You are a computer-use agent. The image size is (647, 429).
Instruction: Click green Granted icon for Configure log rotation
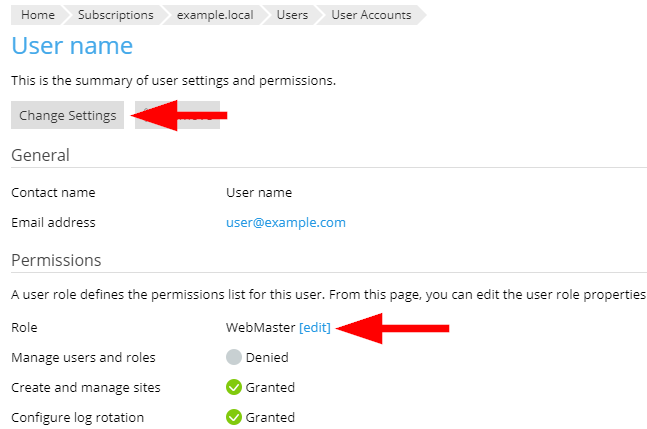point(235,417)
